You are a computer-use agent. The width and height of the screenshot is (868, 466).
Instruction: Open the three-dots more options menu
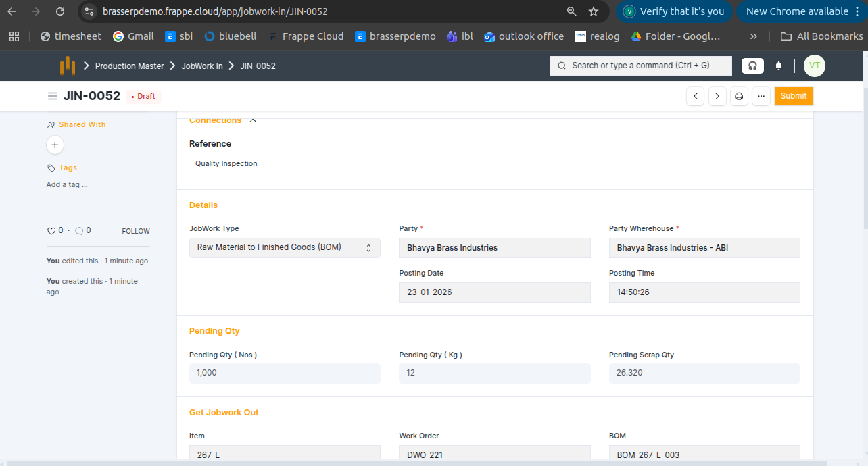761,97
